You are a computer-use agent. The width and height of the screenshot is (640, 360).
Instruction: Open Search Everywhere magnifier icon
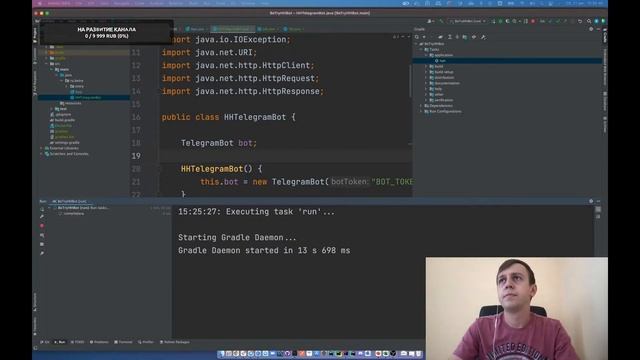589,21
